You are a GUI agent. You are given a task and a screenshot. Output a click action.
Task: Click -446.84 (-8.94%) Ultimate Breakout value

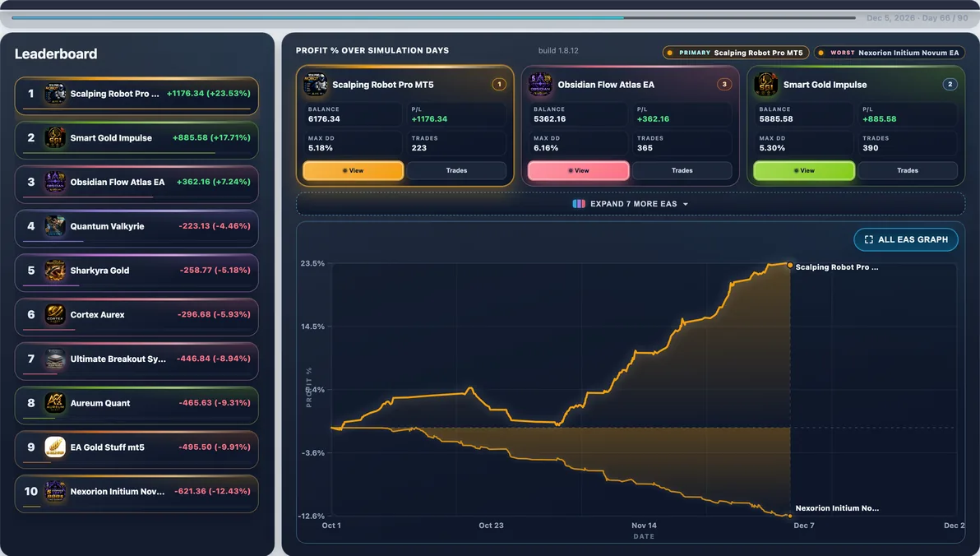pos(213,359)
